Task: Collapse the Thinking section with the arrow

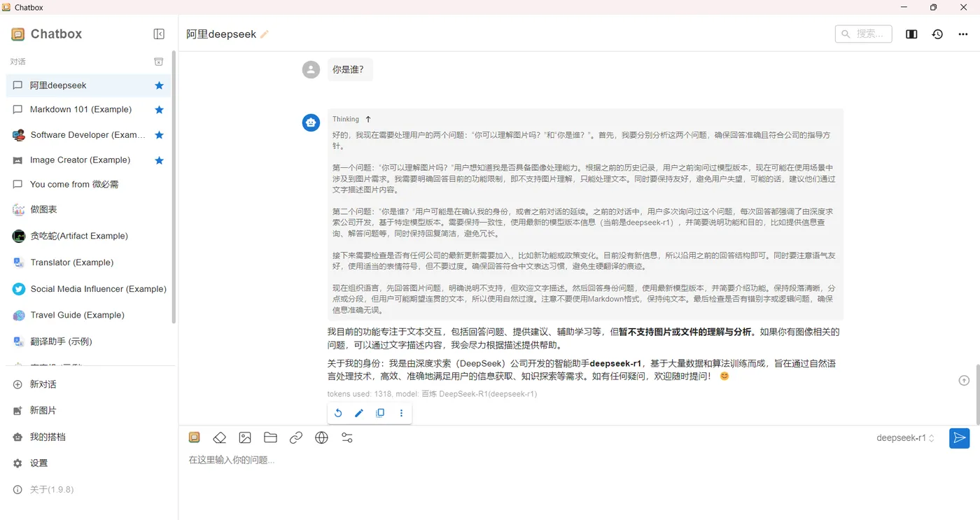Action: pyautogui.click(x=368, y=120)
